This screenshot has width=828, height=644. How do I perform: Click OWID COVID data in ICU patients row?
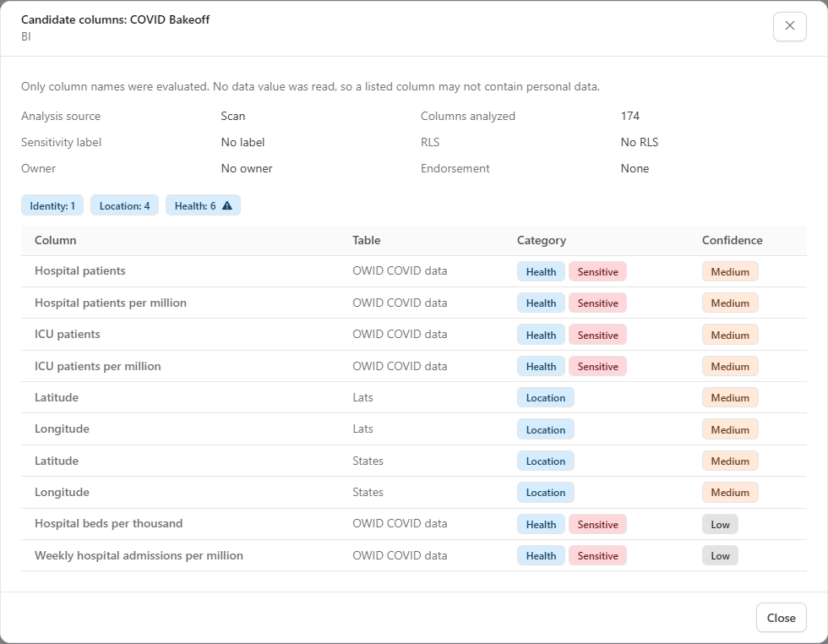[x=400, y=335]
